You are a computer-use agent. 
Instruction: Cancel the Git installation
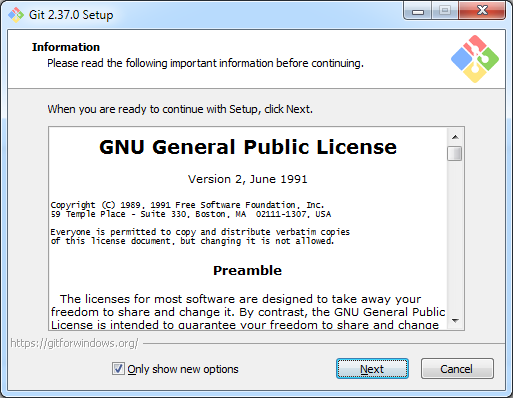pyautogui.click(x=457, y=369)
